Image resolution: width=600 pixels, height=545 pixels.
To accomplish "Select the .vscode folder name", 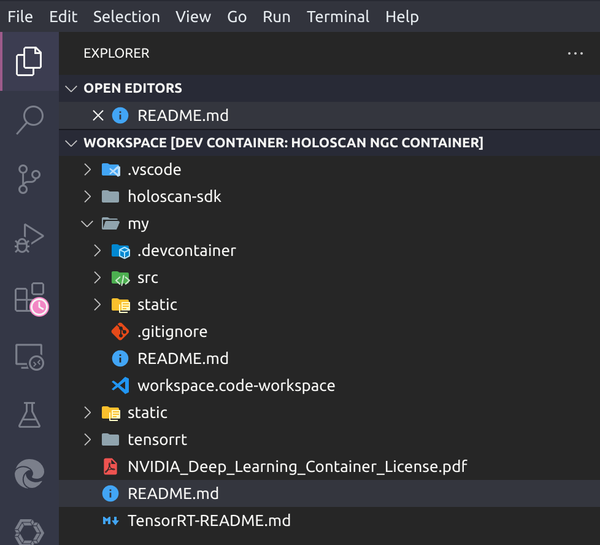I will 154,170.
